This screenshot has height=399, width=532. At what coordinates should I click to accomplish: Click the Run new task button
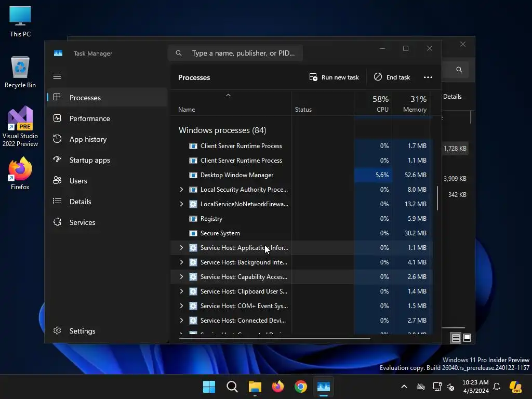pos(334,77)
